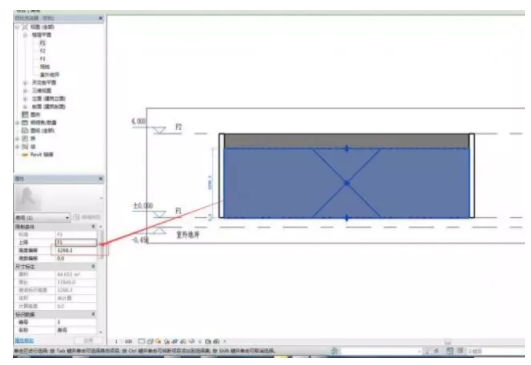Select the F1 level head marker
Viewport: 531px width, 365px height.
click(x=159, y=214)
